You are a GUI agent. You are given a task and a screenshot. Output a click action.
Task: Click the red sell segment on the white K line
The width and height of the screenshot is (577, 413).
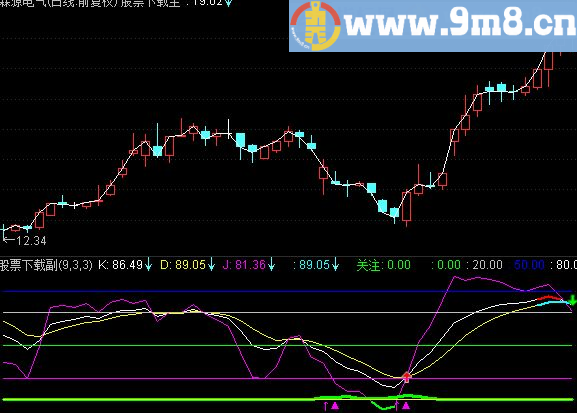[x=549, y=297]
